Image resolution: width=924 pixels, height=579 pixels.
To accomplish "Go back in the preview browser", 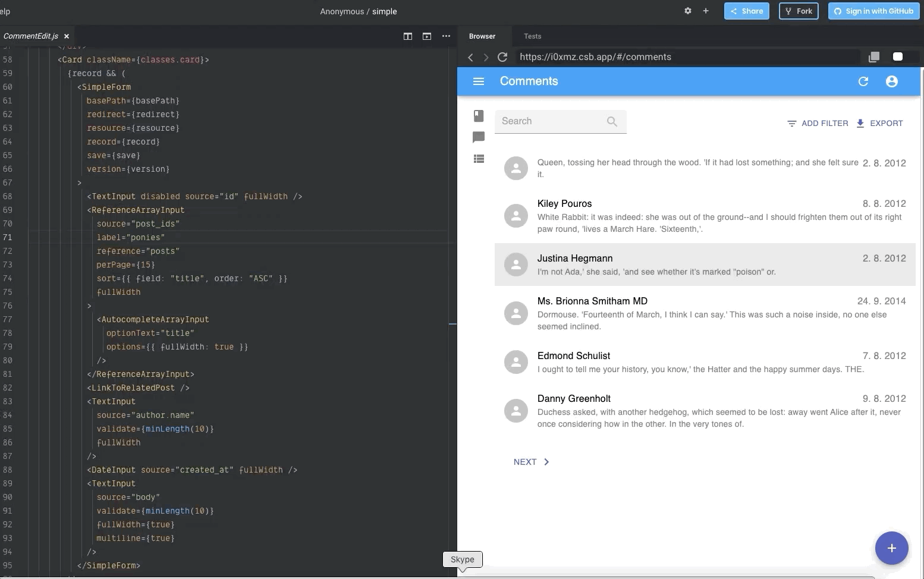I will coord(470,57).
